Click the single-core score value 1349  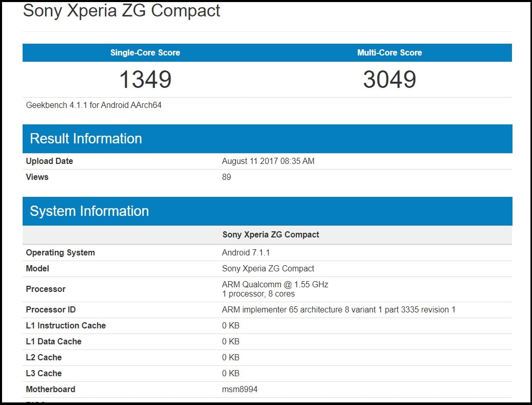coord(145,80)
